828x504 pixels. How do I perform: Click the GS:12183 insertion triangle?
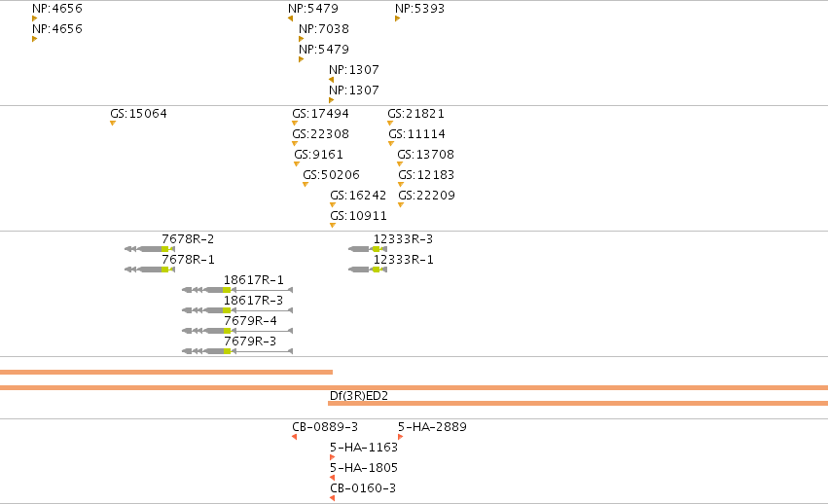tap(401, 184)
